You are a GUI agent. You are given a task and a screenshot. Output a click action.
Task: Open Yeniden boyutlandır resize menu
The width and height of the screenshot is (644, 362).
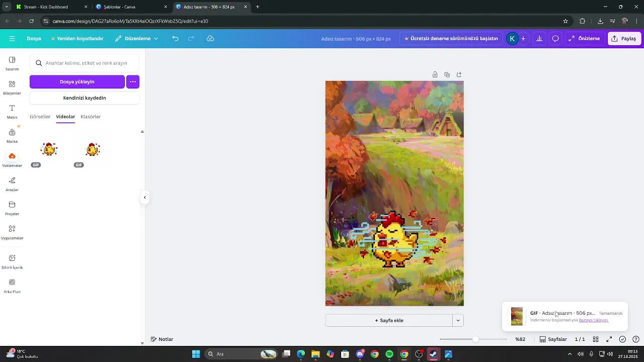coord(77,39)
